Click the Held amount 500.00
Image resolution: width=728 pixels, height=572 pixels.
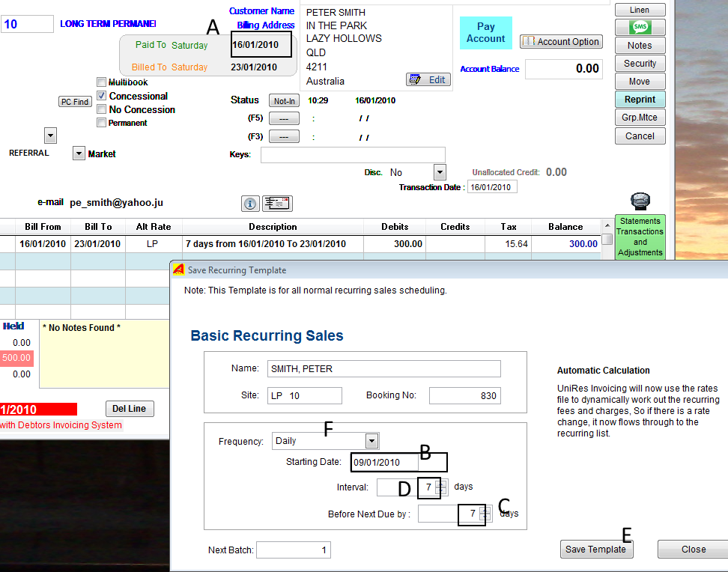(16, 358)
